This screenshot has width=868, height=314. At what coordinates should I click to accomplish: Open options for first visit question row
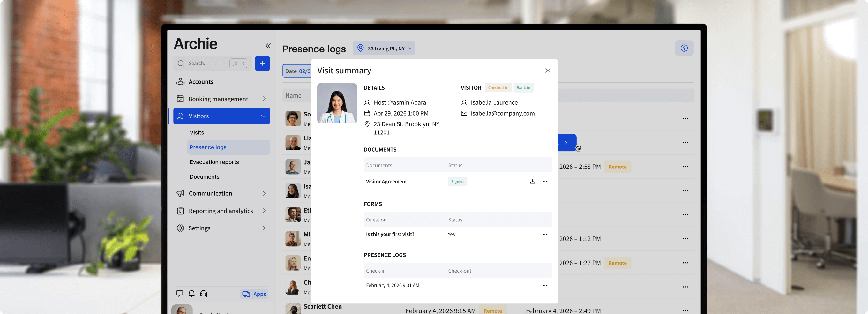[x=544, y=234]
